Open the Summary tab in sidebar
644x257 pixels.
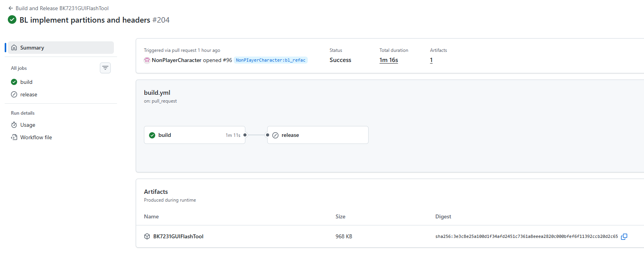[x=61, y=48]
